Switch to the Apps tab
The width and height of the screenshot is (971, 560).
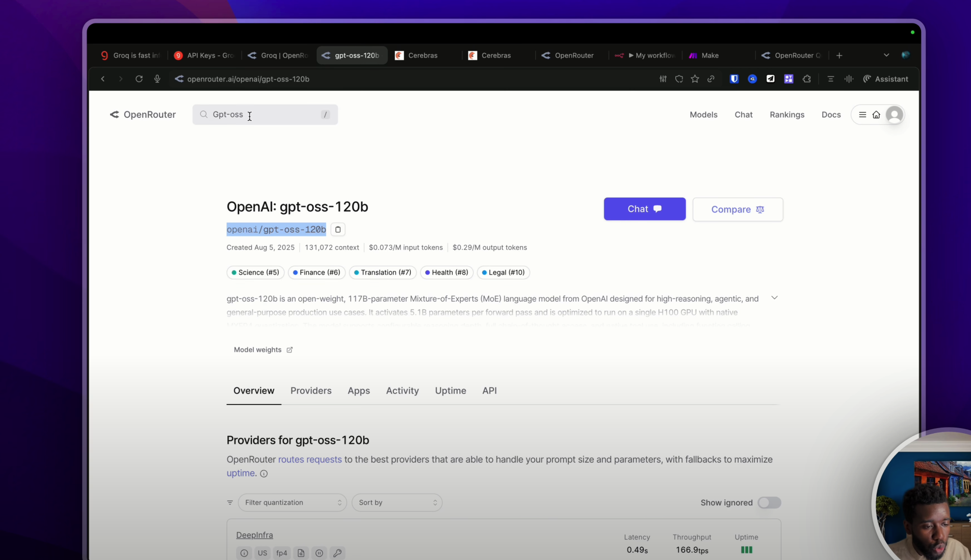(358, 391)
